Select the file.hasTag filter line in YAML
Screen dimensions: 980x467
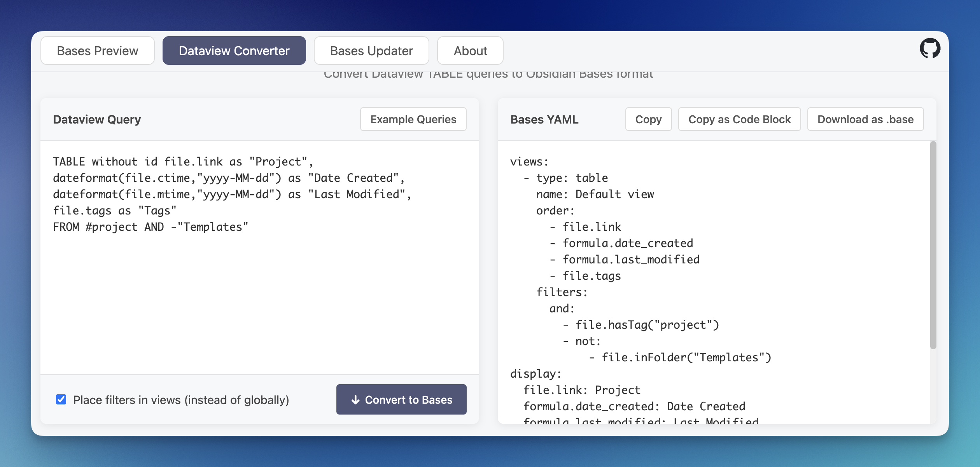[x=642, y=325]
